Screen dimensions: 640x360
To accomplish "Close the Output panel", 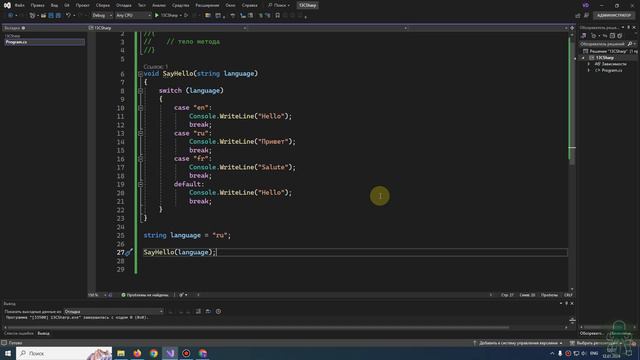I will point(572,303).
